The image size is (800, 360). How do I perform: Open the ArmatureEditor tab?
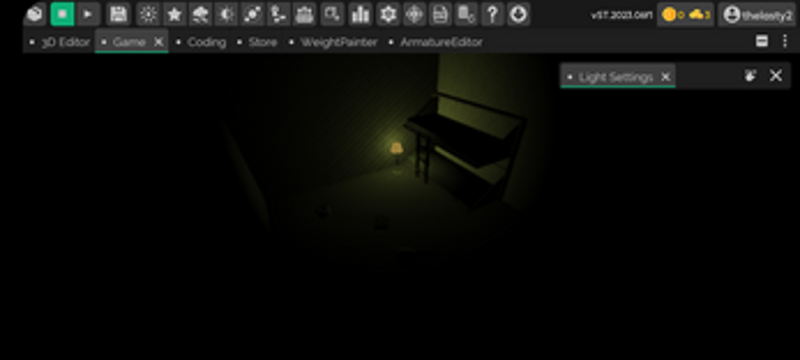click(436, 42)
